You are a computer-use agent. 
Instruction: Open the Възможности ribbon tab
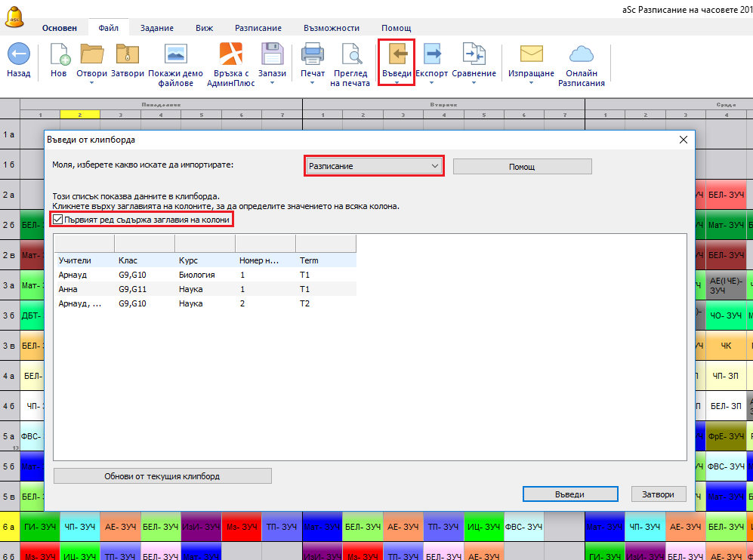coord(331,28)
